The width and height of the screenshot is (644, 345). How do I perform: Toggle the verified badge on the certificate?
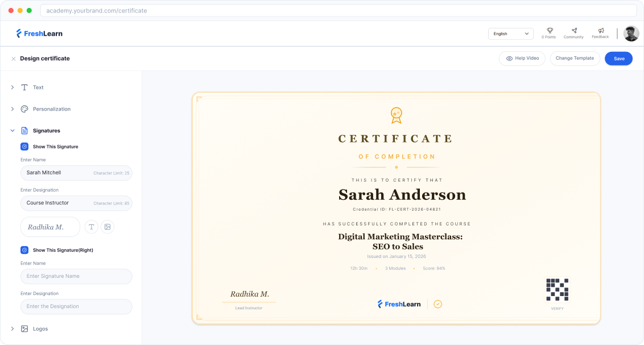coord(437,304)
